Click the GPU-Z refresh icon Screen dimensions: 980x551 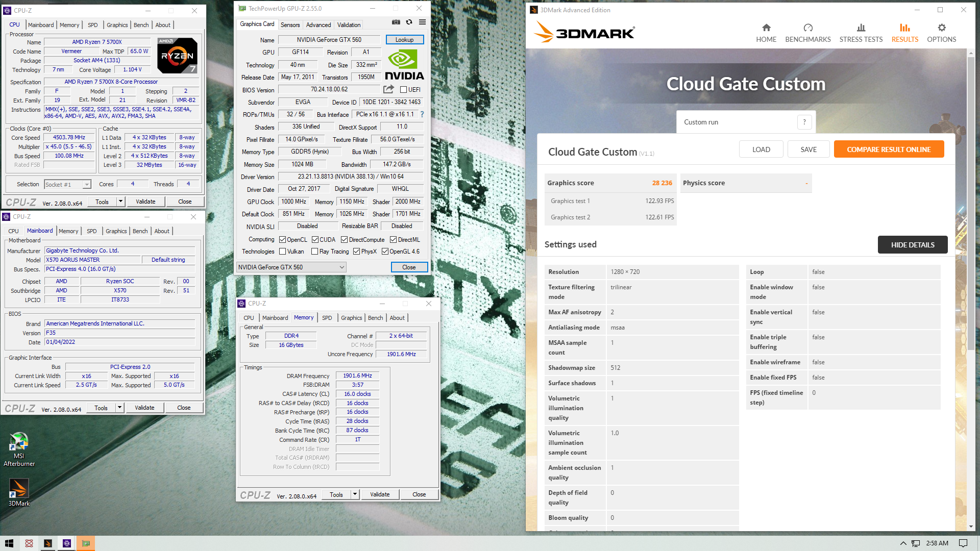[x=409, y=22]
